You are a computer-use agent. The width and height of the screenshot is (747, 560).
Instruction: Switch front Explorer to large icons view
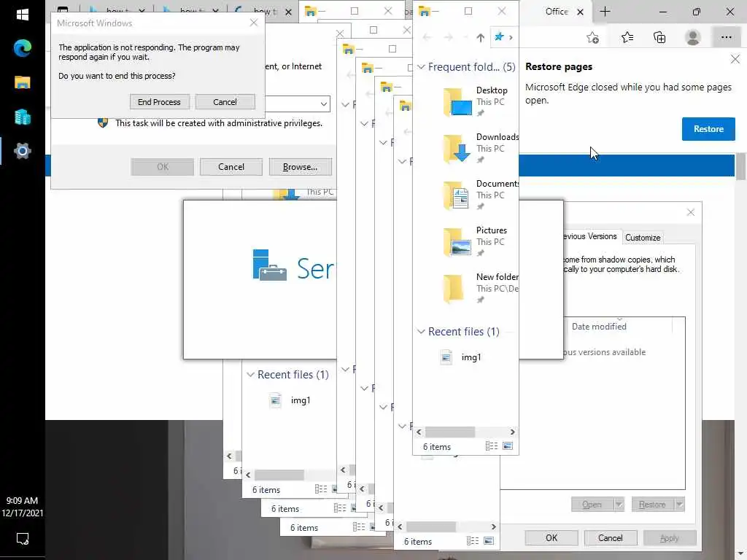(508, 446)
